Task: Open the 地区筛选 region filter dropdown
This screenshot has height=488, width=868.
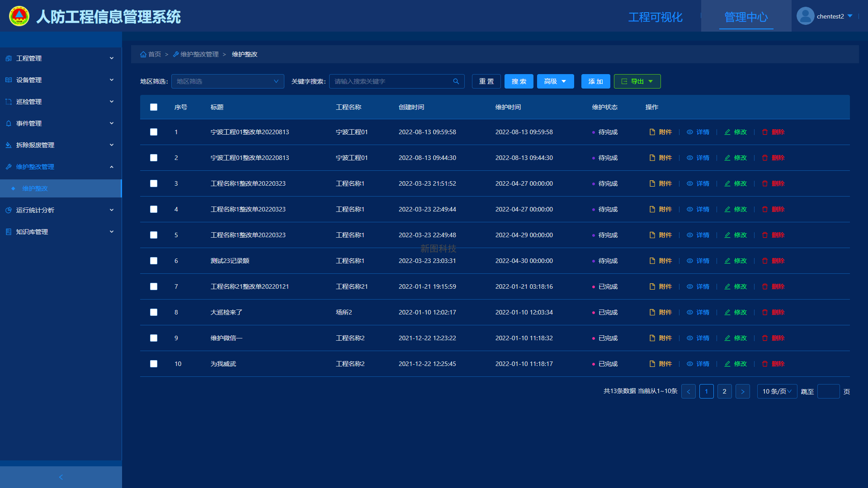Action: tap(227, 81)
